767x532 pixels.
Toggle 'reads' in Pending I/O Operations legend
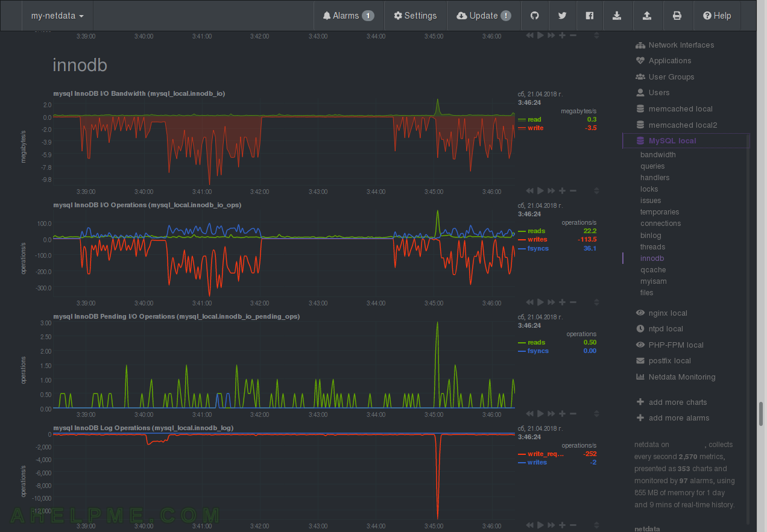tap(536, 343)
